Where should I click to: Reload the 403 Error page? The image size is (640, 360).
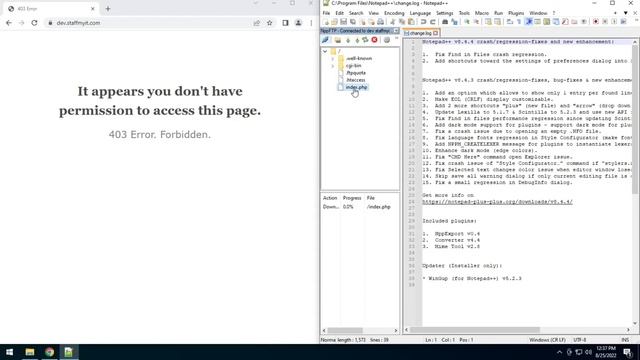(x=34, y=23)
